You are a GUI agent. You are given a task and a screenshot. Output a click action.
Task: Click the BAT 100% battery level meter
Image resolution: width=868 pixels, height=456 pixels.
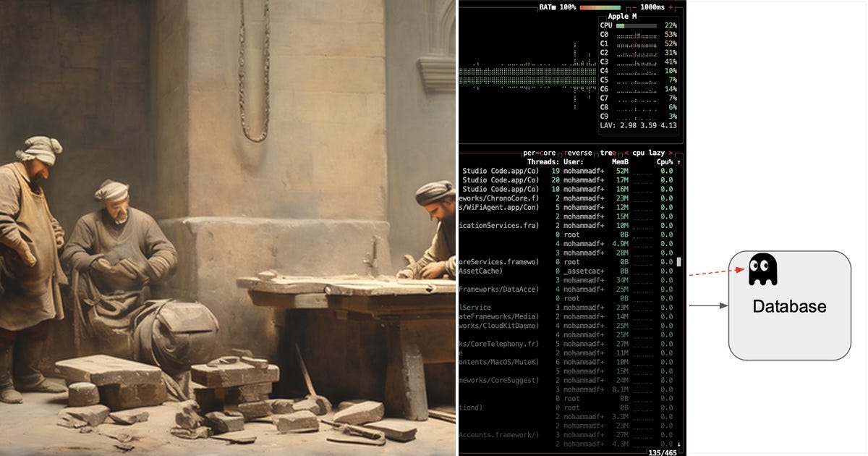click(599, 7)
